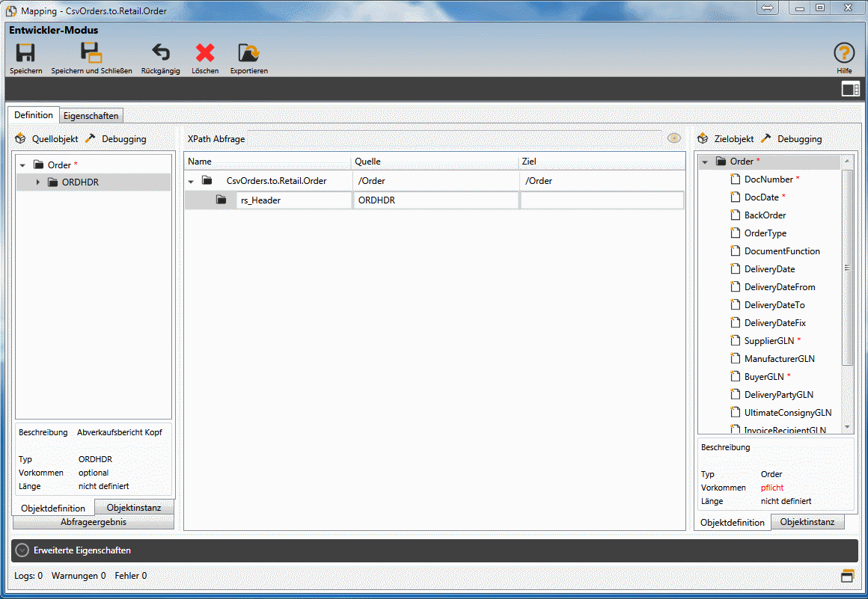Click Speichern und Schließen icon
The height and width of the screenshot is (599, 868).
[91, 53]
